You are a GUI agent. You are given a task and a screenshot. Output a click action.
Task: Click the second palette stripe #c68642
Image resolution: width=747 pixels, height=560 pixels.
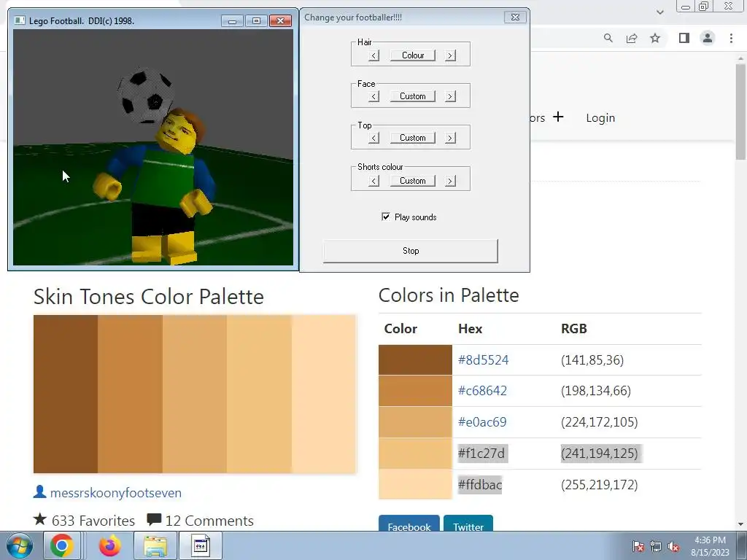(x=130, y=394)
